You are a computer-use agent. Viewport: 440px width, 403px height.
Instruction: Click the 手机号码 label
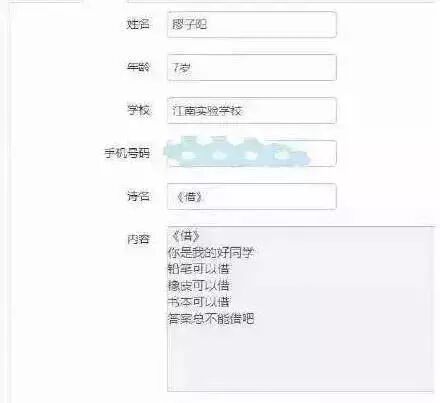[x=127, y=153]
